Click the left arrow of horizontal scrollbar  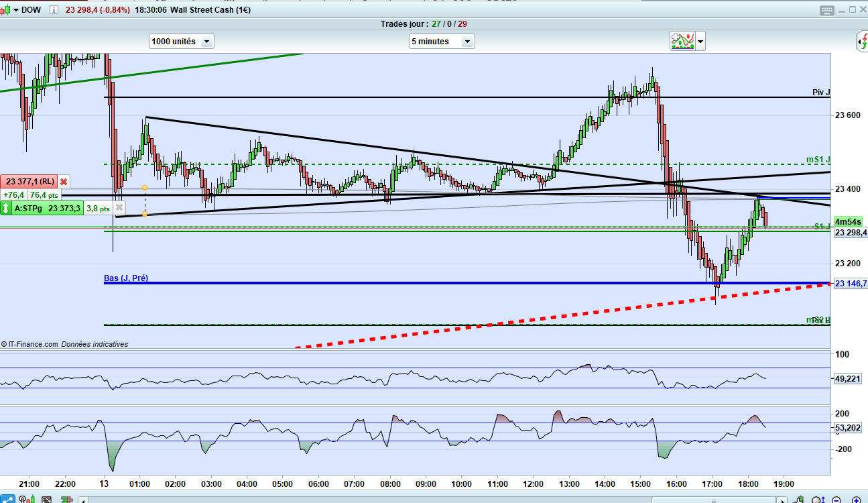click(x=83, y=500)
